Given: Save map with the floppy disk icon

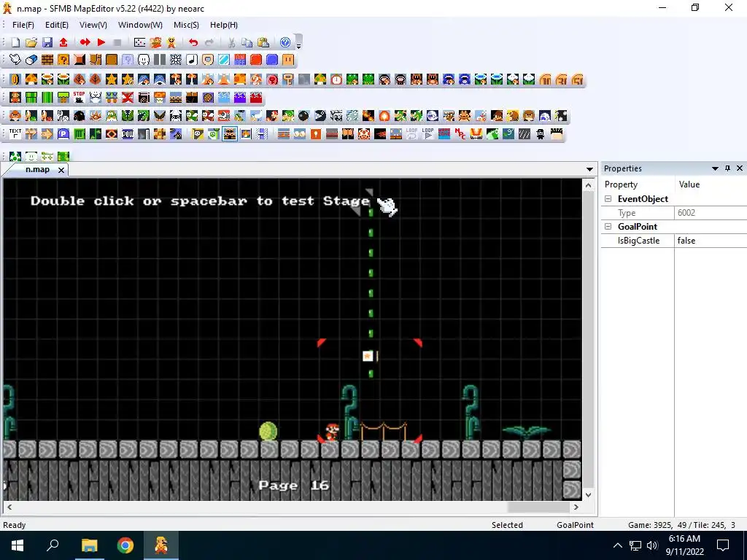Looking at the screenshot, I should coord(47,42).
